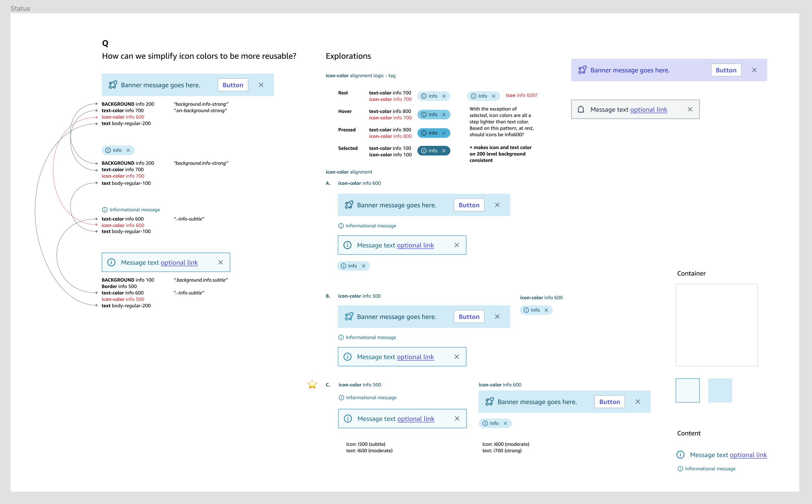Screen dimensions: 812x504
Task: Open the optional link in the bell message
Action: pos(648,109)
